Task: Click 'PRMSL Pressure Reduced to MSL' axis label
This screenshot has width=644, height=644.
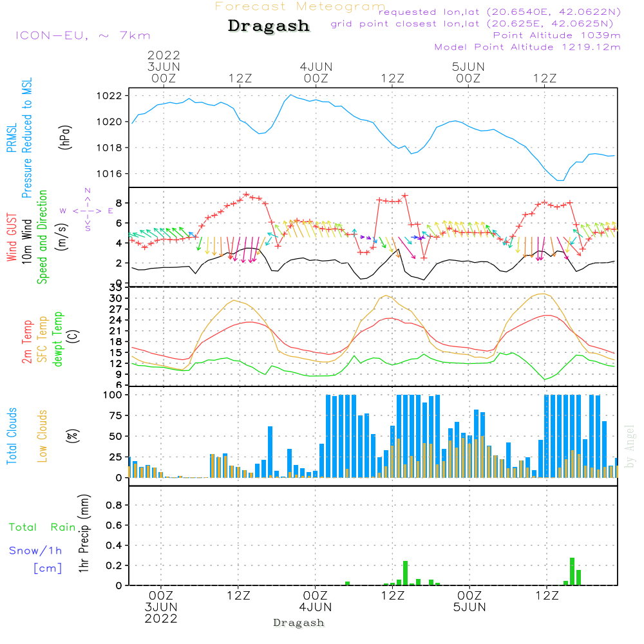Action: (x=19, y=138)
